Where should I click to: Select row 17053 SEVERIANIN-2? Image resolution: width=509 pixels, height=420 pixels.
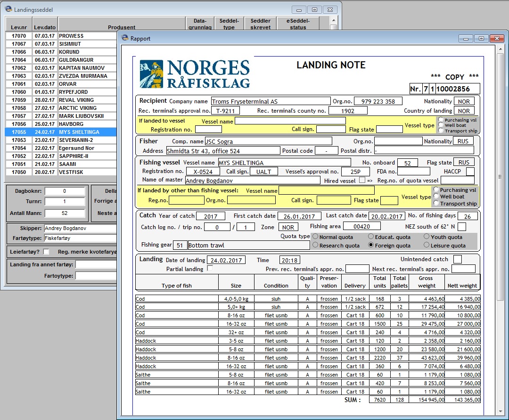tap(61, 140)
